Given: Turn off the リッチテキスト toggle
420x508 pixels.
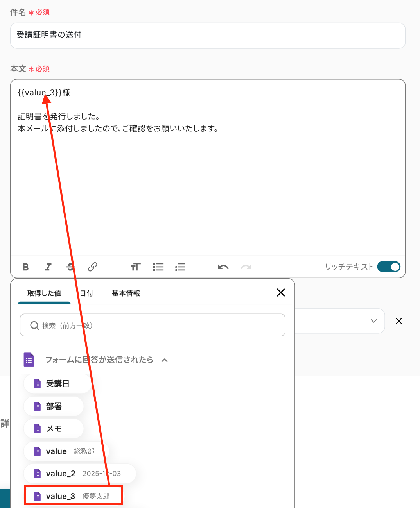Looking at the screenshot, I should click(x=389, y=267).
